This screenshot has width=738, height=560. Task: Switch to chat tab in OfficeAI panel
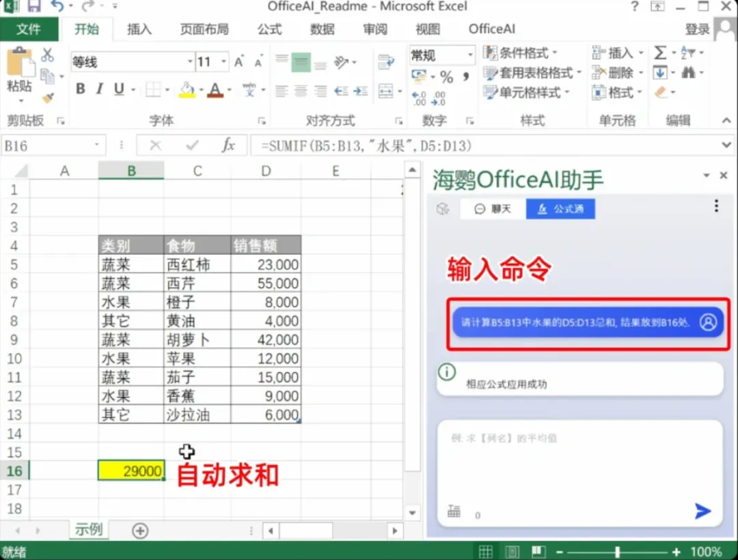[x=493, y=209]
